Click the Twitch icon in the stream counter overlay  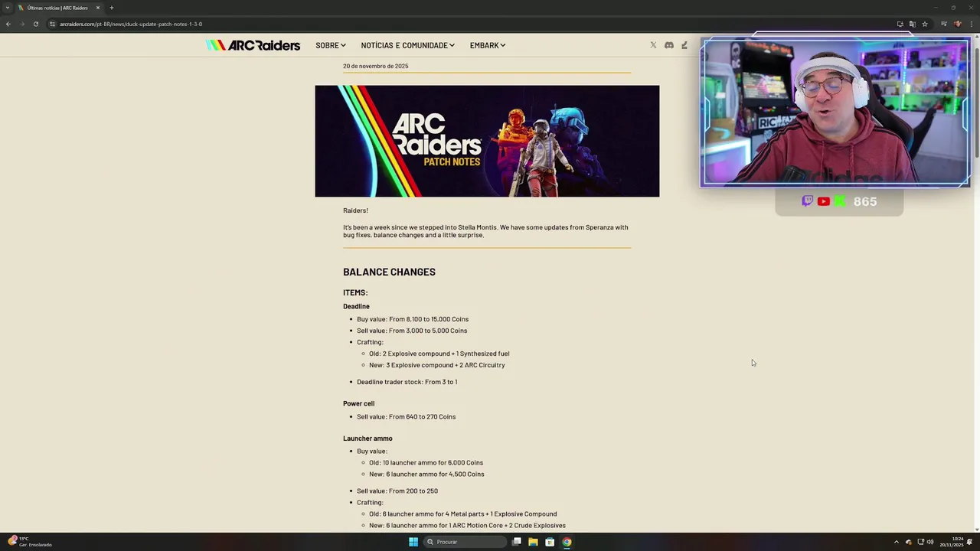click(807, 201)
